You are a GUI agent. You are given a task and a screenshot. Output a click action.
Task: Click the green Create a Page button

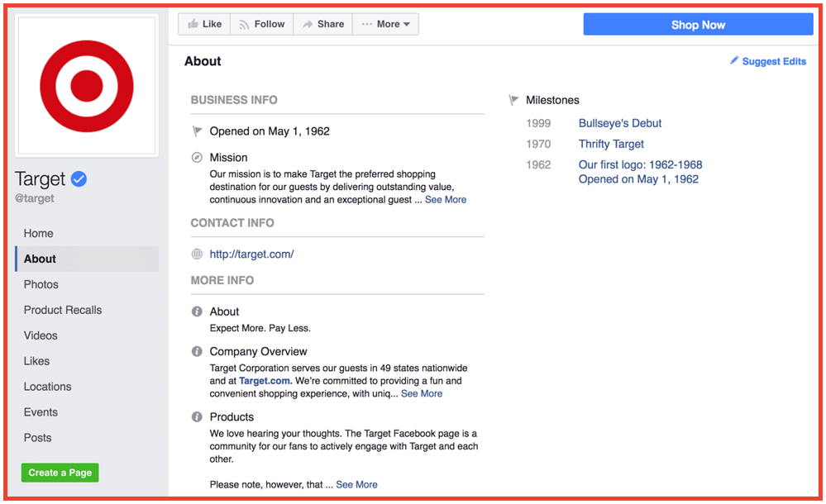coord(60,473)
